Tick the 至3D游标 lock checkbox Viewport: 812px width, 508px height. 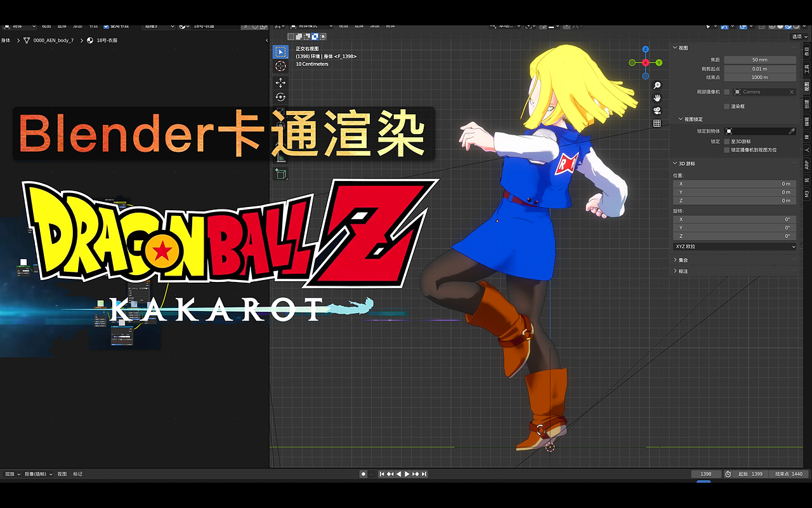click(x=727, y=142)
